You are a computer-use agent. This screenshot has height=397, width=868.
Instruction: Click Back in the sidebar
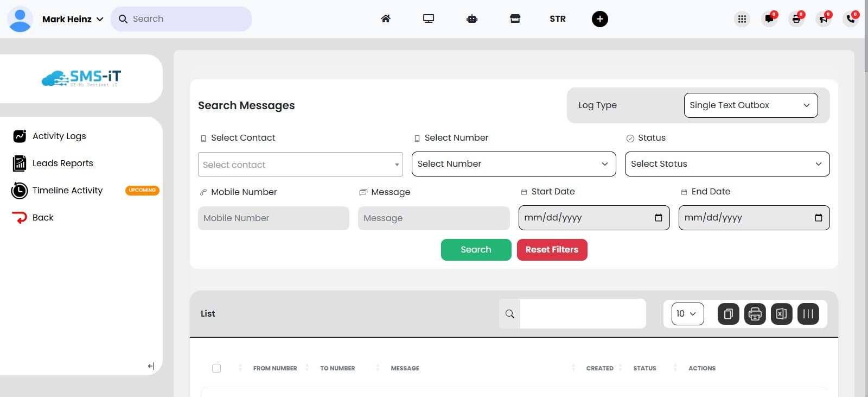(x=43, y=217)
